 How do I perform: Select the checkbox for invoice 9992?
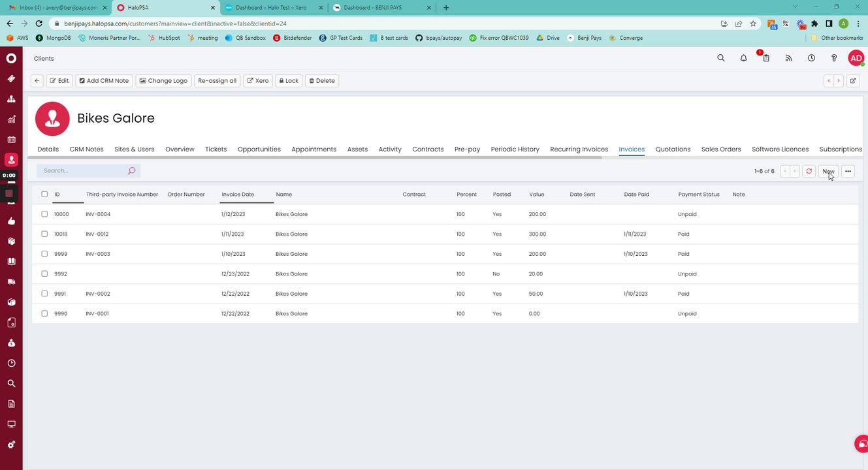coord(44,274)
